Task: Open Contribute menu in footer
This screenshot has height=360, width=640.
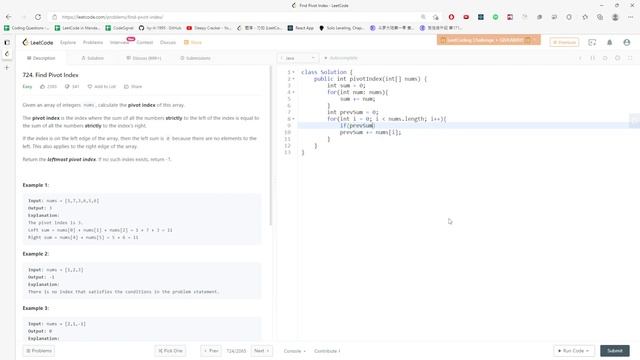Action: pos(327,351)
